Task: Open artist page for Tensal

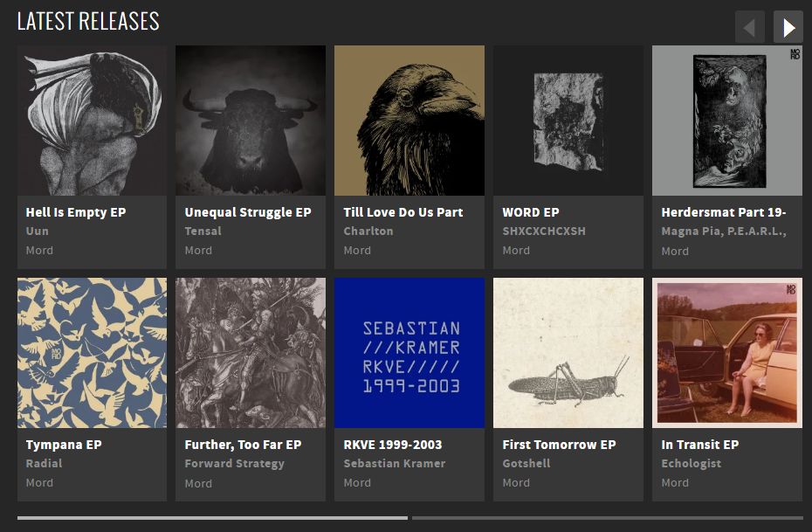Action: [x=203, y=231]
